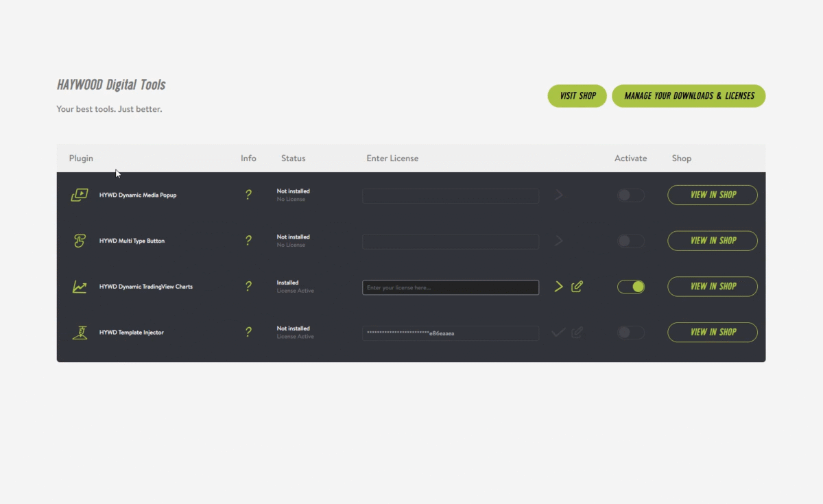
Task: Open info for Template Injector
Action: point(248,333)
